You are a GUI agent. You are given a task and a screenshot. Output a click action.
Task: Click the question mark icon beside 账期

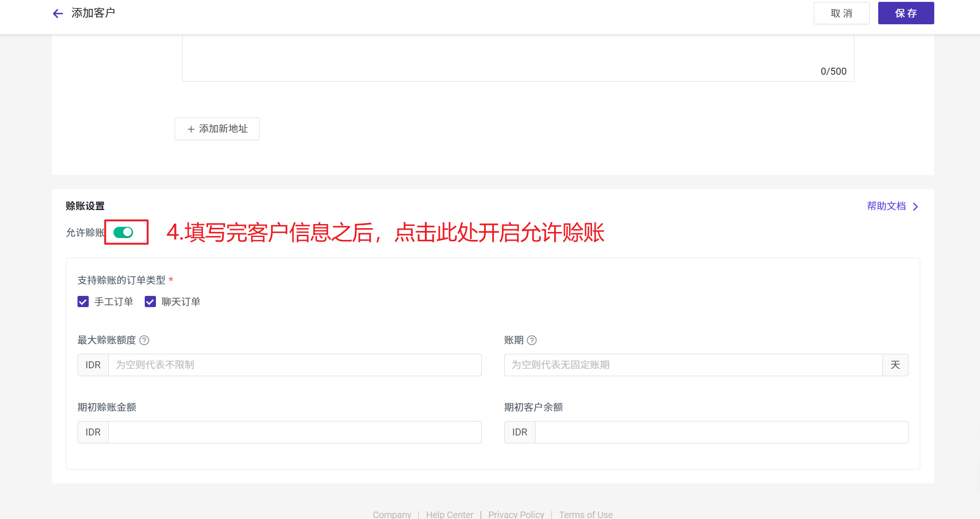(532, 340)
